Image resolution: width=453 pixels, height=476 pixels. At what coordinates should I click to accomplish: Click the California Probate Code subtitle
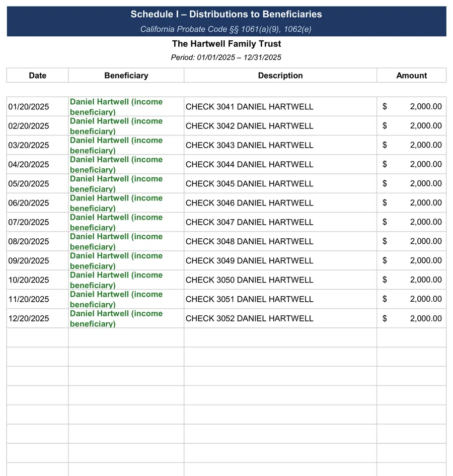coord(225,29)
